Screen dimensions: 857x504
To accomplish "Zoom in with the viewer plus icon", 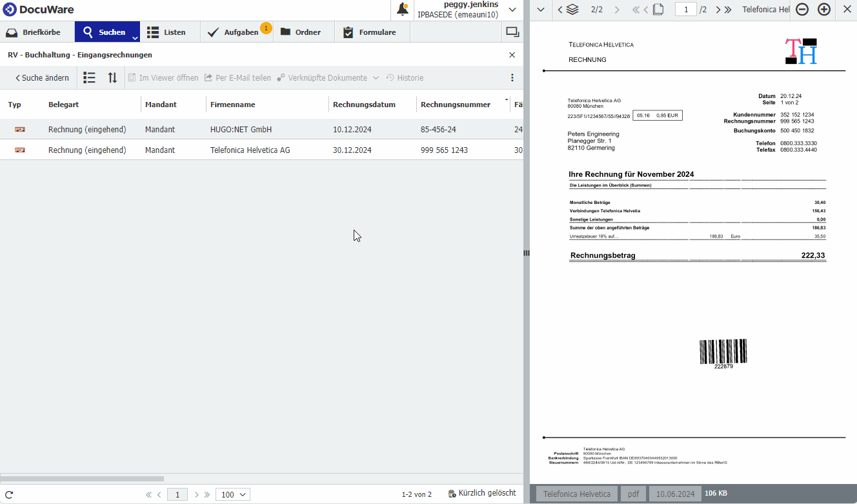I will pyautogui.click(x=824, y=9).
